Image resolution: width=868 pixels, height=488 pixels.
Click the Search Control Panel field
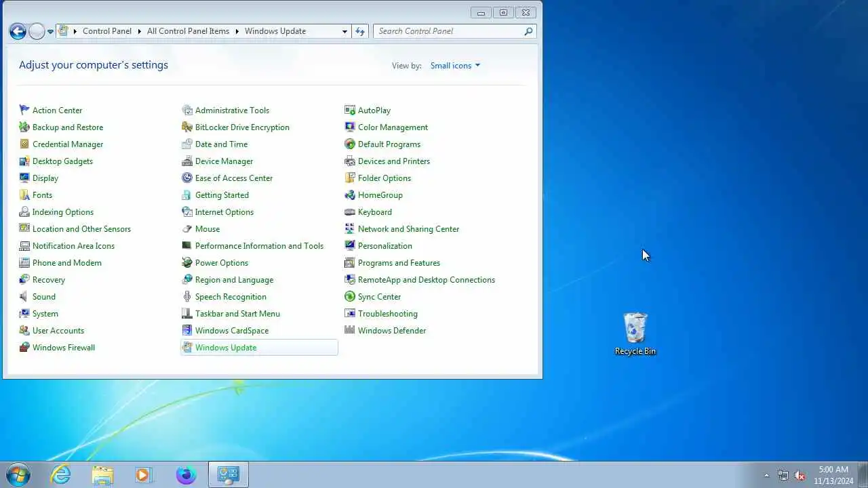454,31
